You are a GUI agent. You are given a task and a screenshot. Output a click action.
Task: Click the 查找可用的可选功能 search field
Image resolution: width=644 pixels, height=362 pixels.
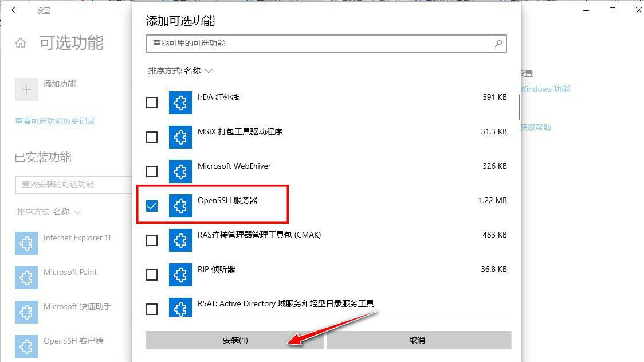[x=327, y=43]
